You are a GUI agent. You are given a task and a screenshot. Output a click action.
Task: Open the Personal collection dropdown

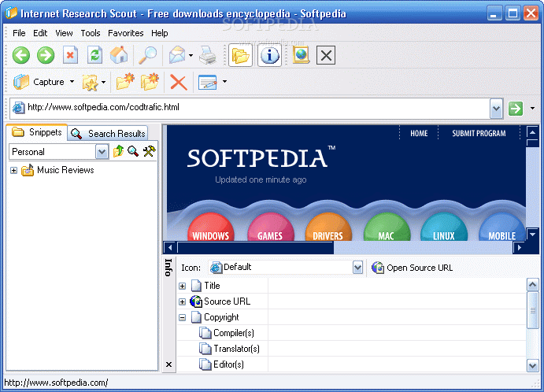[102, 152]
